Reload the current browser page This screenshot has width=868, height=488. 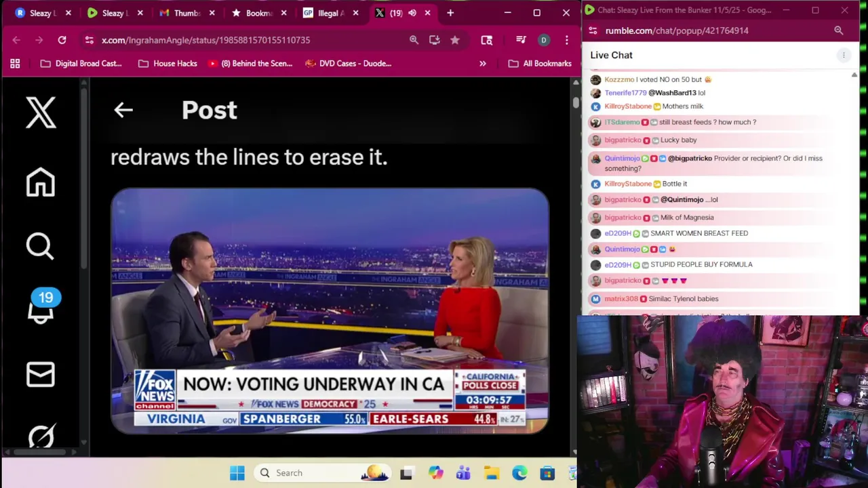62,40
